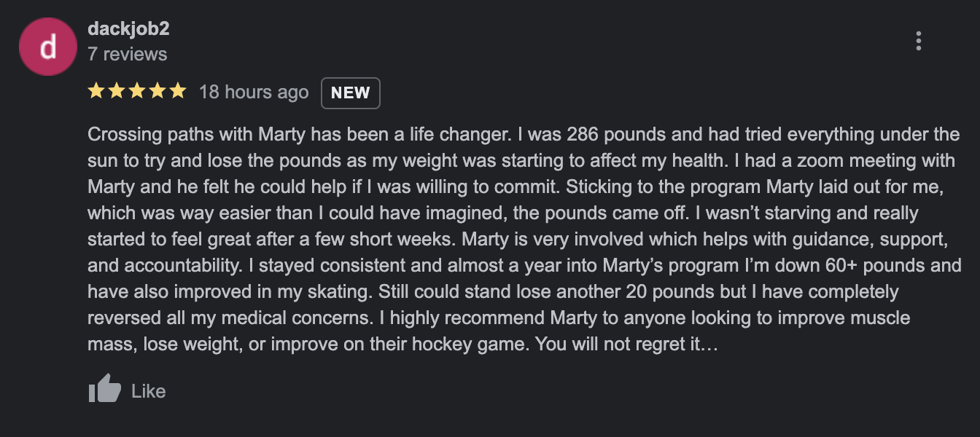This screenshot has width=980, height=437.
Task: Open the three-dot more options menu
Action: [918, 41]
